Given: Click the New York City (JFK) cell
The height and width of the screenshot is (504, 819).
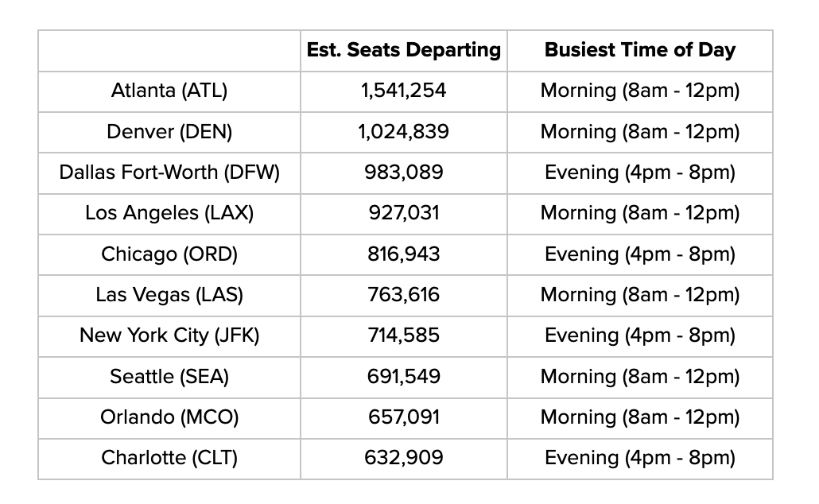Looking at the screenshot, I should (169, 335).
